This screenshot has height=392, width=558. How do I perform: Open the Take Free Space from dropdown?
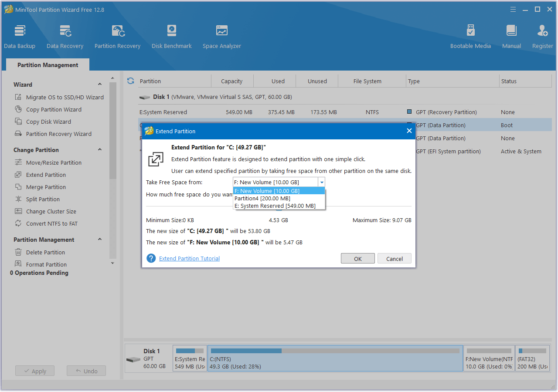tap(322, 182)
